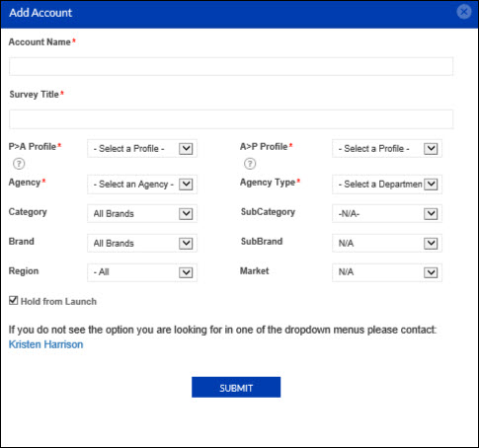Open the A>P Profile dropdown
This screenshot has width=479, height=448.
[387, 149]
